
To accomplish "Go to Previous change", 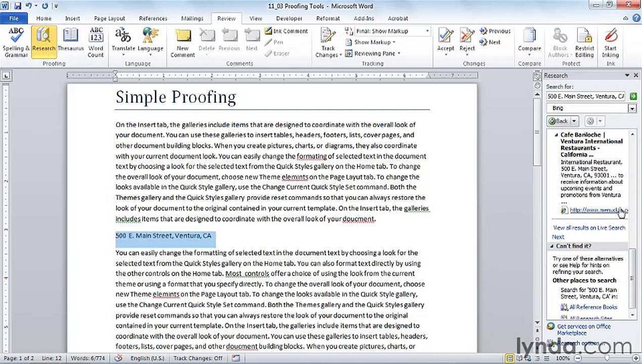I will click(495, 31).
